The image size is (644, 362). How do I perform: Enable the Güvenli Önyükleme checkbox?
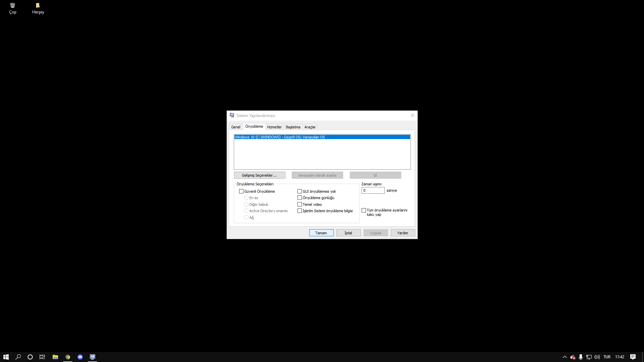pyautogui.click(x=241, y=191)
